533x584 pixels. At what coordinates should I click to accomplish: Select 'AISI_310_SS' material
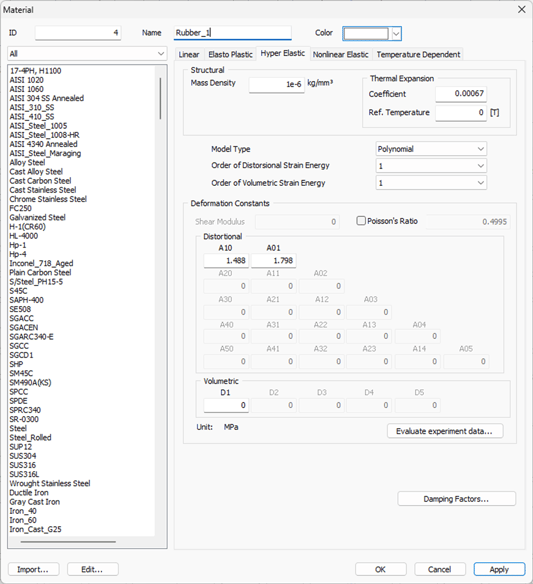pos(32,107)
